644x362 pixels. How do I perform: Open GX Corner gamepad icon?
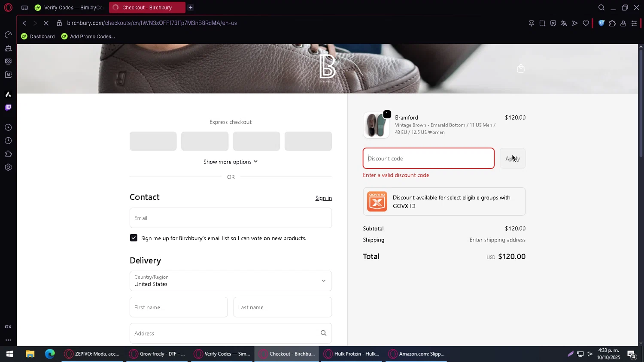click(24, 8)
